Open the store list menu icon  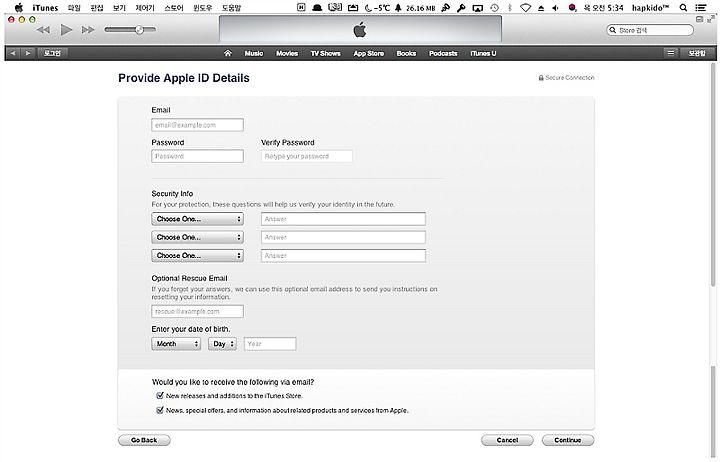coord(670,53)
